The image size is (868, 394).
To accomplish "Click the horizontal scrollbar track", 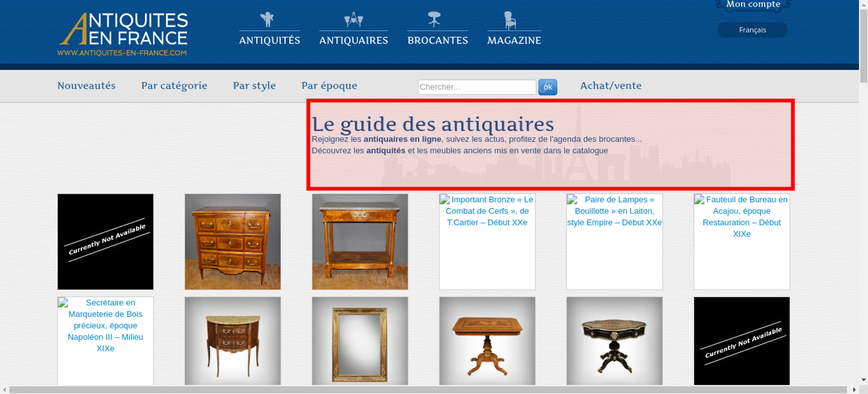I will pyautogui.click(x=427, y=390).
